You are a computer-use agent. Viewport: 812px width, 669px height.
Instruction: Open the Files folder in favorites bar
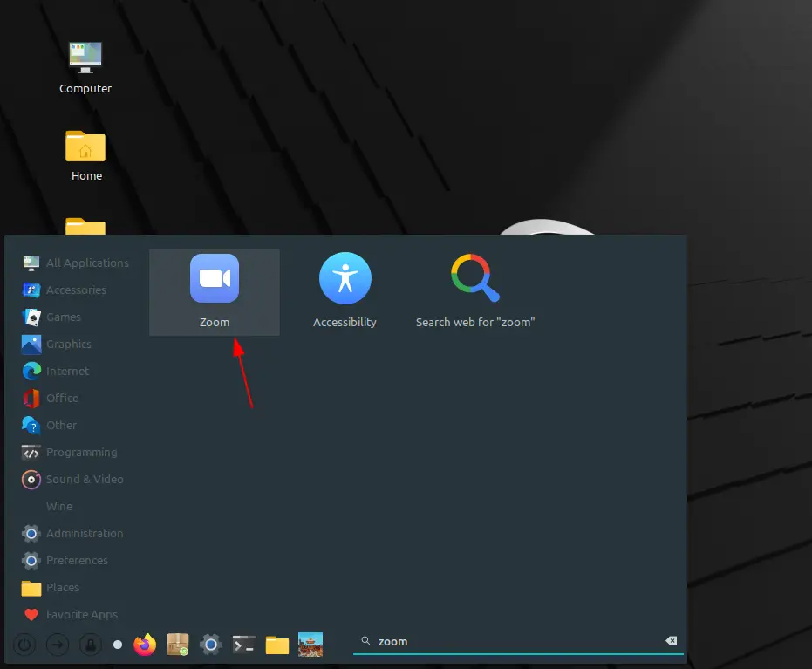277,645
